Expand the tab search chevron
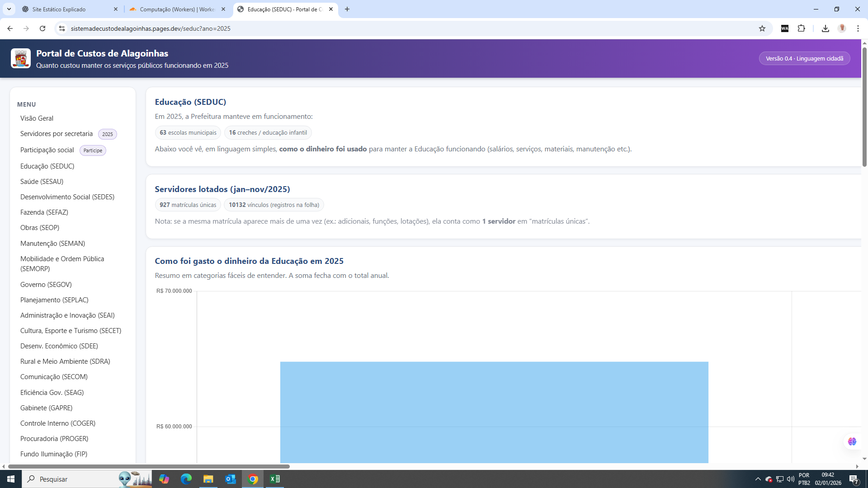The width and height of the screenshot is (868, 488). 9,9
